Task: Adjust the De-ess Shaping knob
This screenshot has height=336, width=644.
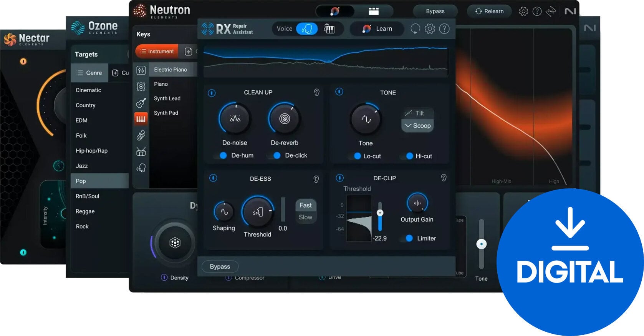Action: click(x=224, y=211)
